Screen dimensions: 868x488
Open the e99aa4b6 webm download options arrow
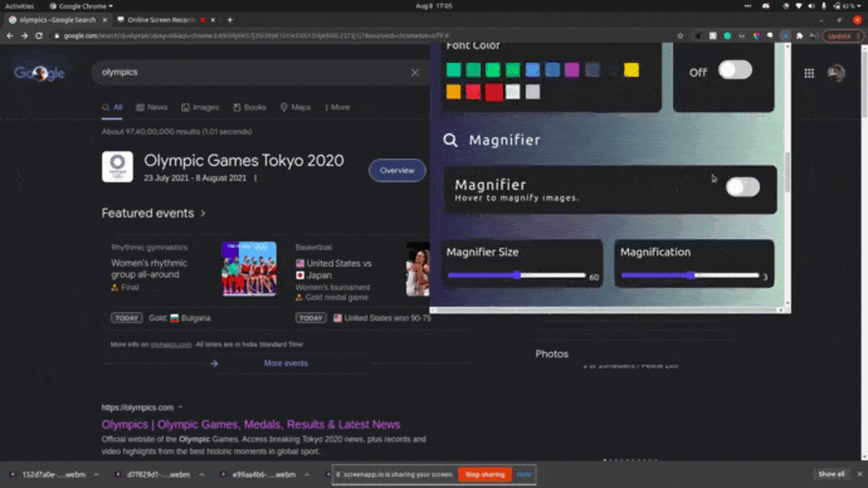coord(307,474)
